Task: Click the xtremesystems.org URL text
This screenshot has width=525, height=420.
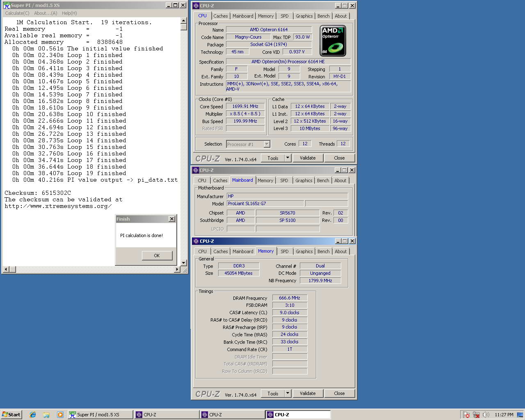Action: click(x=58, y=206)
